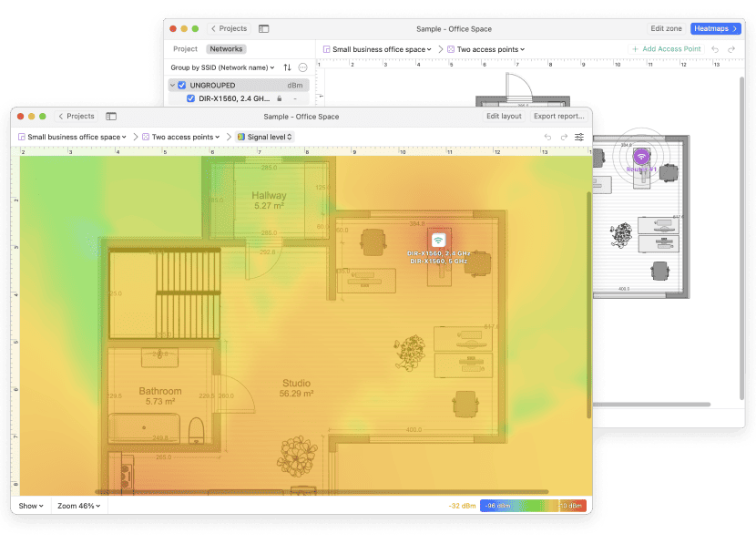Viewport: 756px width, 544px height.
Task: Click the signal level color gradient legend
Action: click(533, 506)
